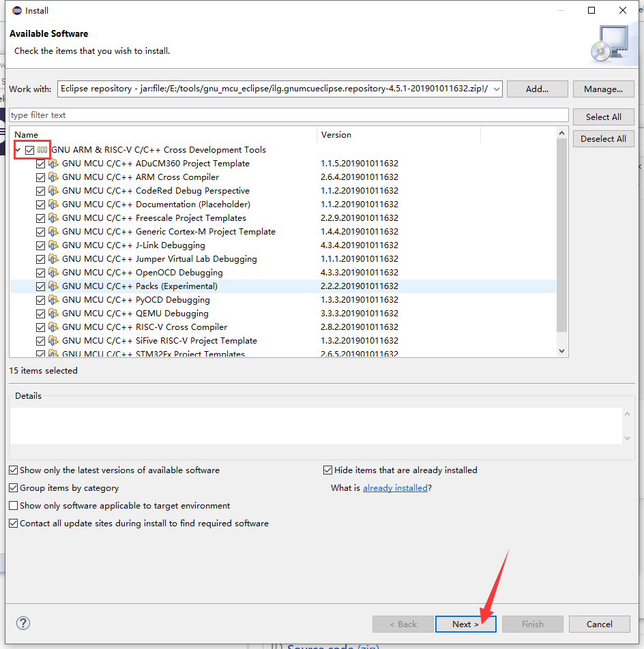The height and width of the screenshot is (649, 644).
Task: Click the feature icon of Freescale Project Templates
Action: [x=53, y=218]
